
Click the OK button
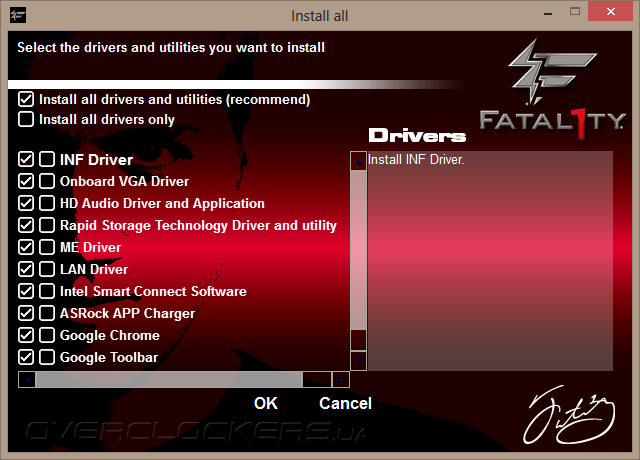[x=266, y=403]
